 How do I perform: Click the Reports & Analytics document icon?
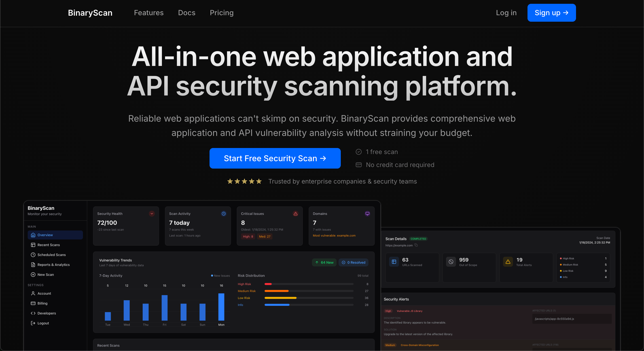[33, 265]
